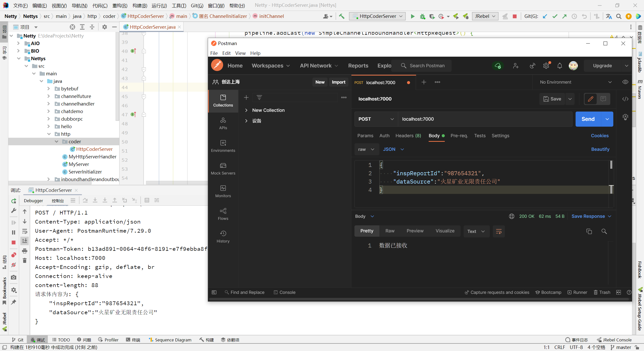Click the Postman Send button
Screen dimensions: 644x351
point(588,119)
